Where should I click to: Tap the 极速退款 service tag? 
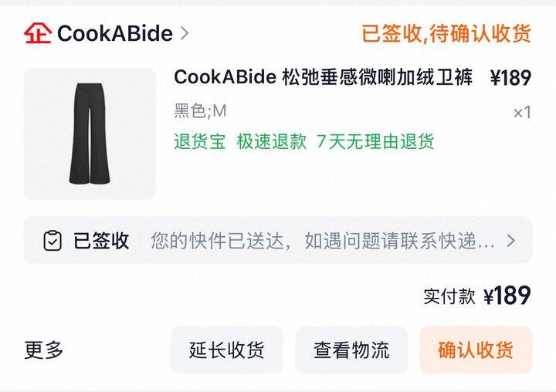coord(271,141)
